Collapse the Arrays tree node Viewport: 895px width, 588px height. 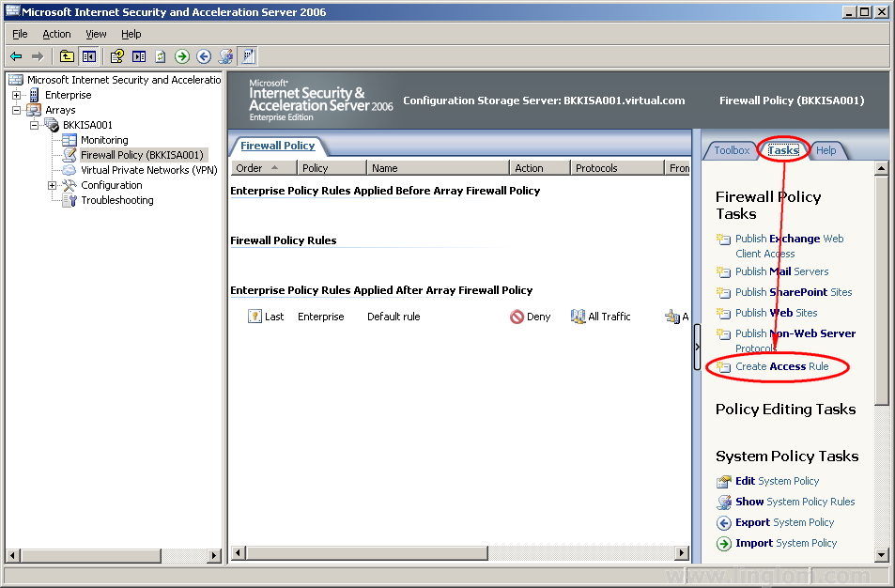click(17, 110)
